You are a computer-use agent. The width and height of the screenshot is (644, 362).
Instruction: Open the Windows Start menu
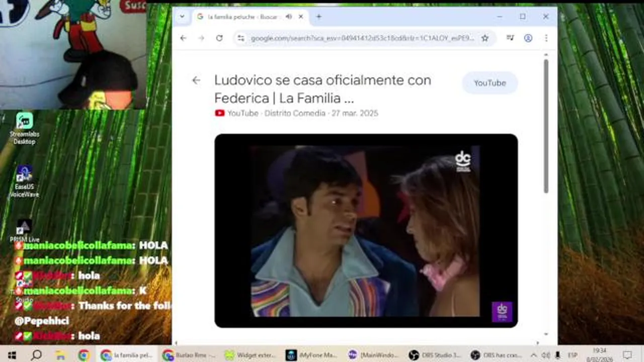click(12, 355)
